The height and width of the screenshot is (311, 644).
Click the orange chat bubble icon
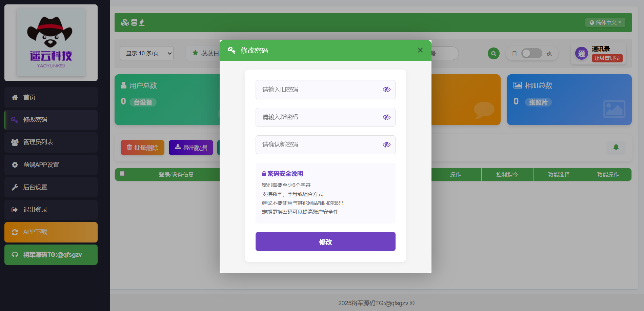click(484, 110)
